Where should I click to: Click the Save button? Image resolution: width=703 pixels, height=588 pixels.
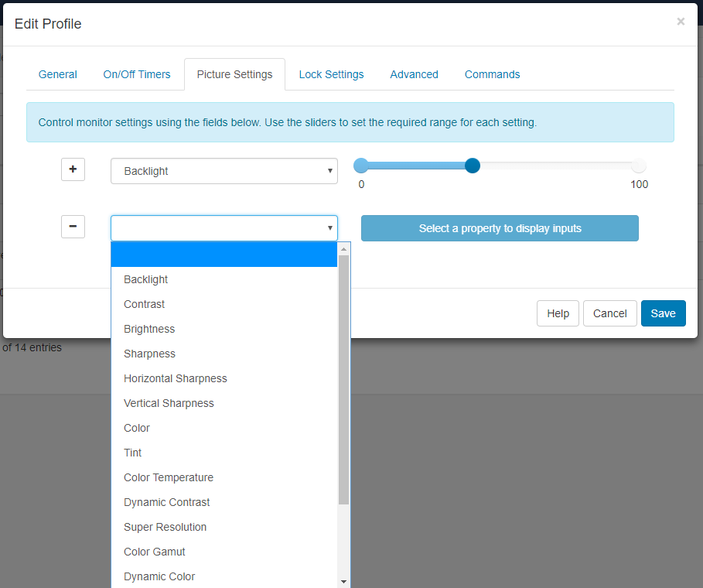pyautogui.click(x=663, y=313)
